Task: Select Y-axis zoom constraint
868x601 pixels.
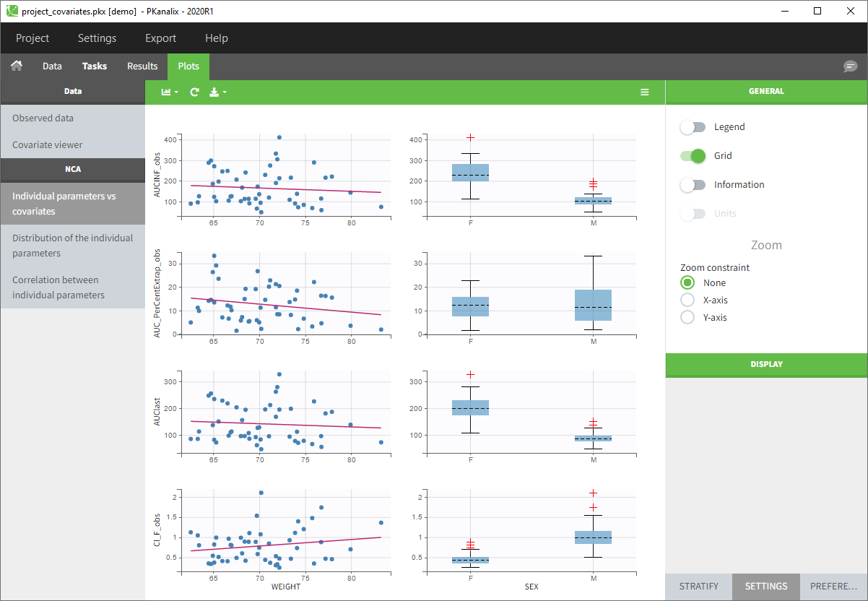Action: tap(687, 317)
